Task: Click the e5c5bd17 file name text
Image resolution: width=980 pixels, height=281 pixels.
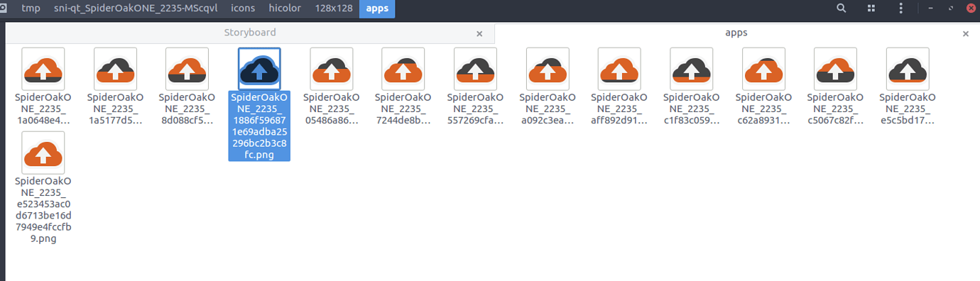Action: point(908,109)
